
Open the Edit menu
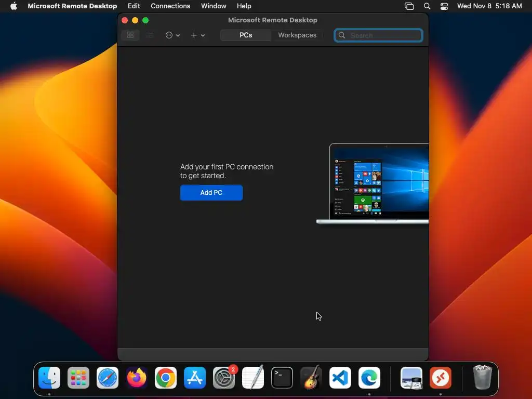click(x=134, y=6)
